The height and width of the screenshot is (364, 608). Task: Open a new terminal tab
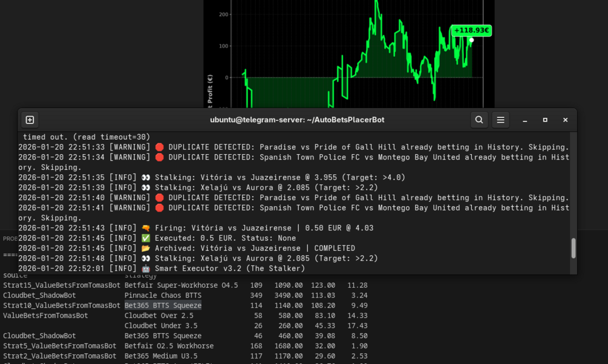(x=30, y=120)
